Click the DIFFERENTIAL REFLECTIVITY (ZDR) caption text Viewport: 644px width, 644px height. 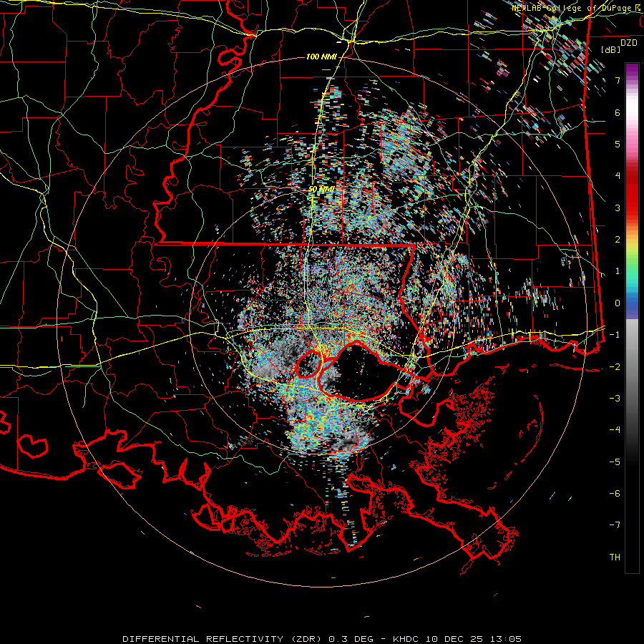click(x=223, y=639)
